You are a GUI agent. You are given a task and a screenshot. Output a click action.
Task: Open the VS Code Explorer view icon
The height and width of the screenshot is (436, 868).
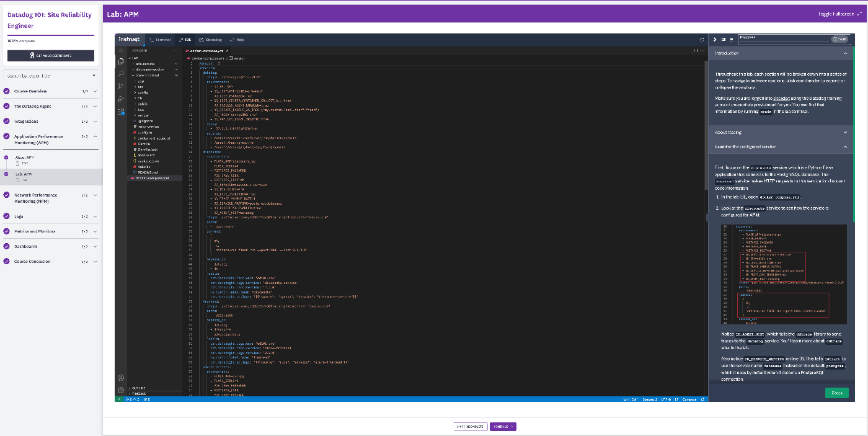point(120,61)
